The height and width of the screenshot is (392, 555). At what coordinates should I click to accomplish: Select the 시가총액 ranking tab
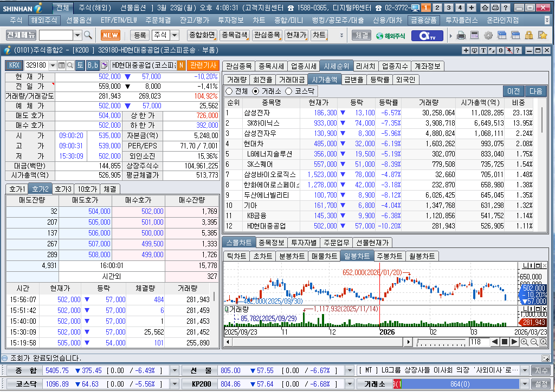click(x=324, y=80)
